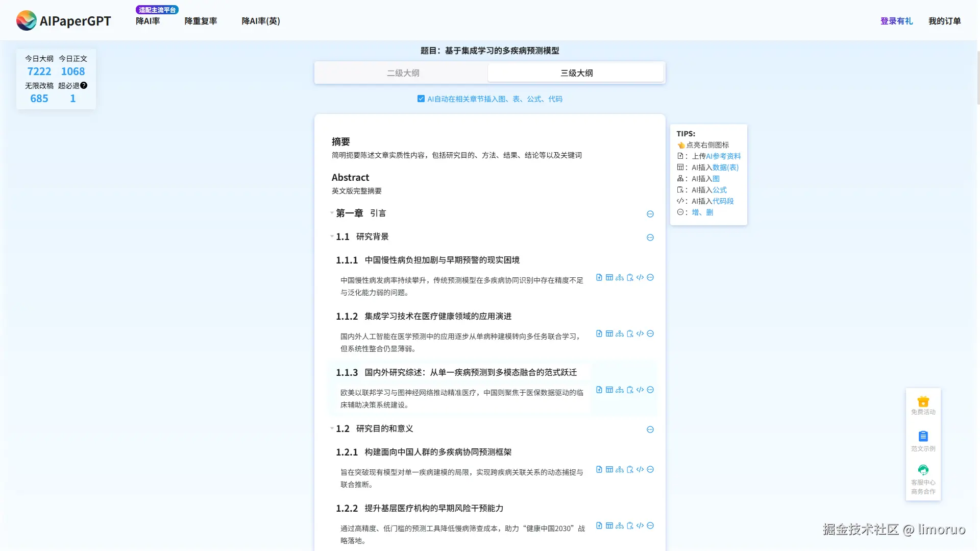Open add/delete menu for 第一章 引言
Viewport: 980px width, 551px height.
tap(650, 214)
